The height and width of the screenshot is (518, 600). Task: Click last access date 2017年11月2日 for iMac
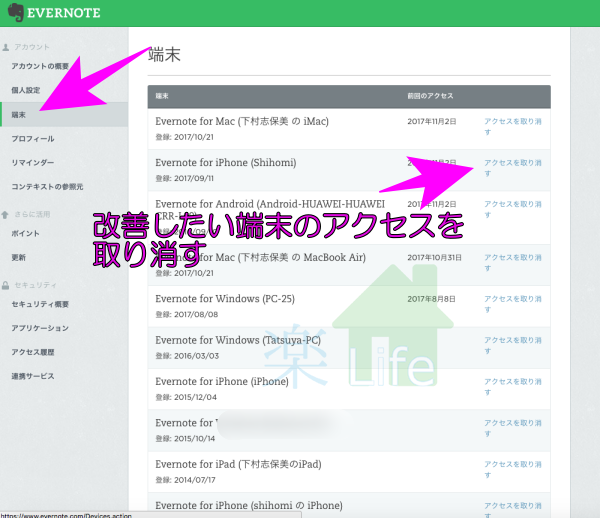click(x=432, y=121)
